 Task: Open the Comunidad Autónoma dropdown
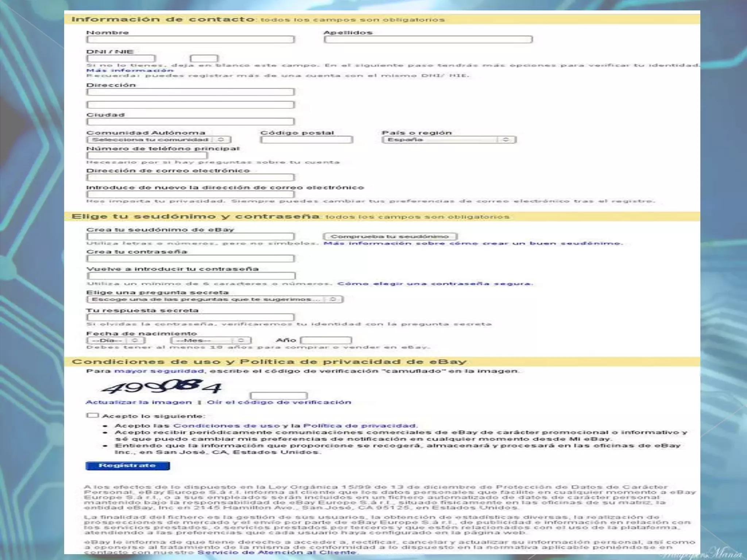(159, 140)
